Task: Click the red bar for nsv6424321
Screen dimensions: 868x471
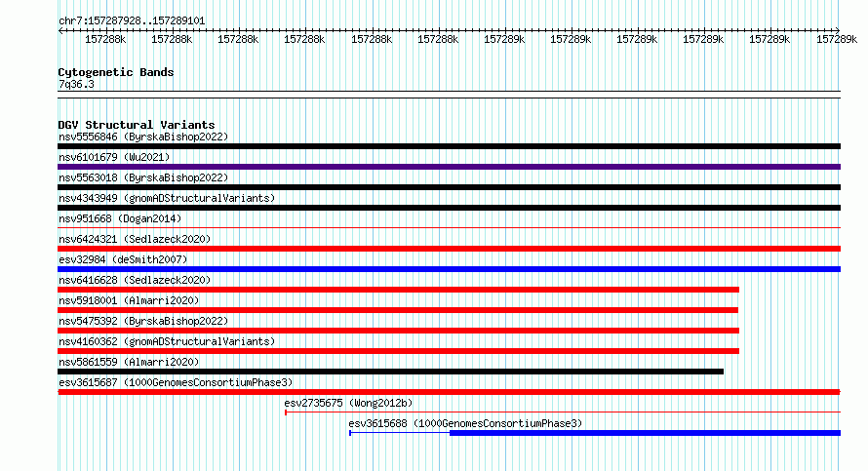Action: pyautogui.click(x=449, y=249)
